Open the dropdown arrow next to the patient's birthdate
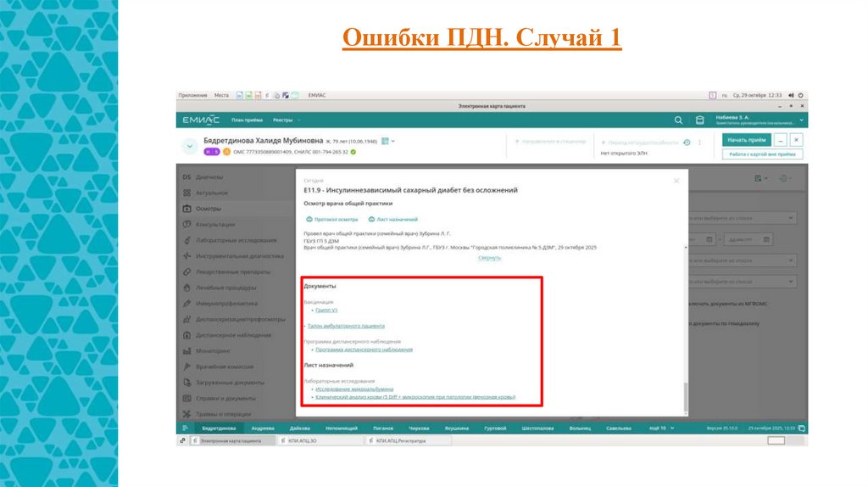Viewport: 868px width, 487px height. coord(393,142)
